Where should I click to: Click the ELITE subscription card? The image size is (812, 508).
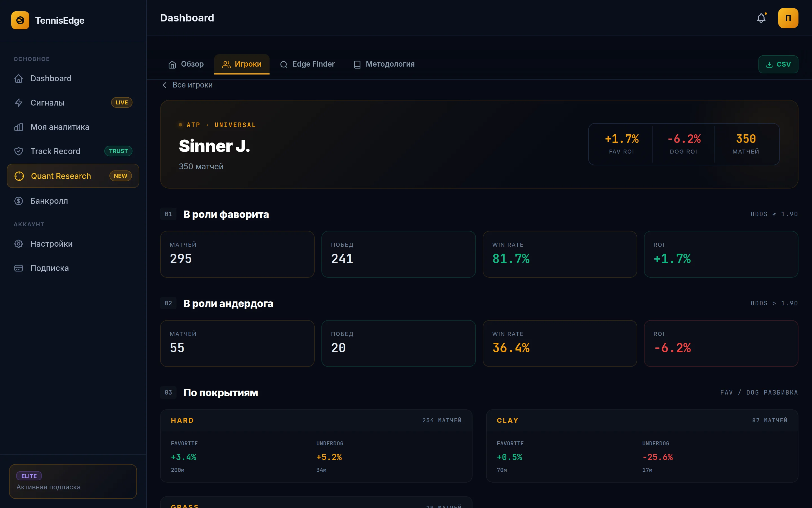(x=73, y=481)
